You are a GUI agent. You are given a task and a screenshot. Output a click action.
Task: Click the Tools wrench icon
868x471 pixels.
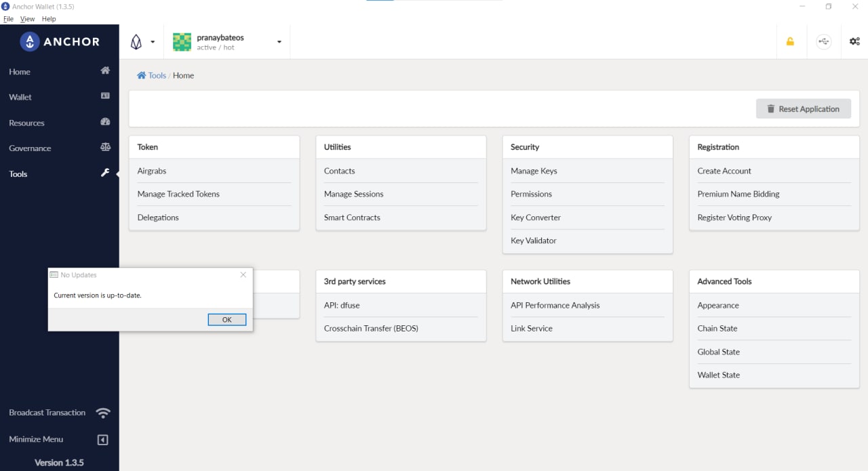(105, 173)
